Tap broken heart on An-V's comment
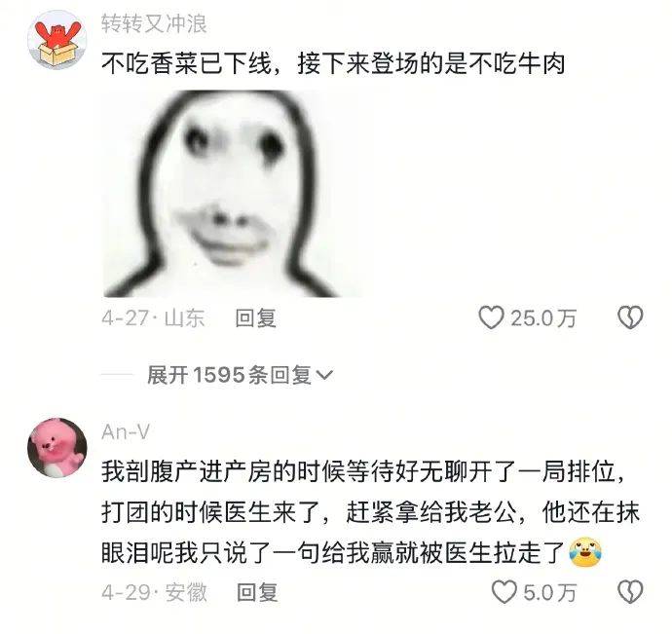 [x=630, y=592]
